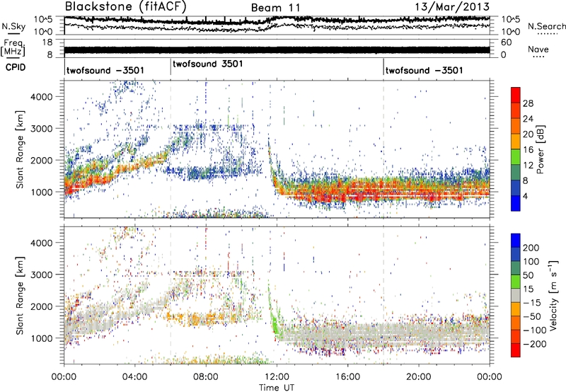Click the velocity colorbar tick "-200"
This screenshot has height=392, width=566.
coord(534,344)
